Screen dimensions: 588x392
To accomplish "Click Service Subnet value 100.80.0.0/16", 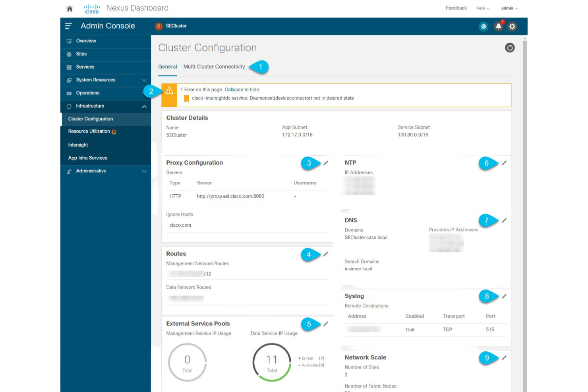I will (413, 135).
